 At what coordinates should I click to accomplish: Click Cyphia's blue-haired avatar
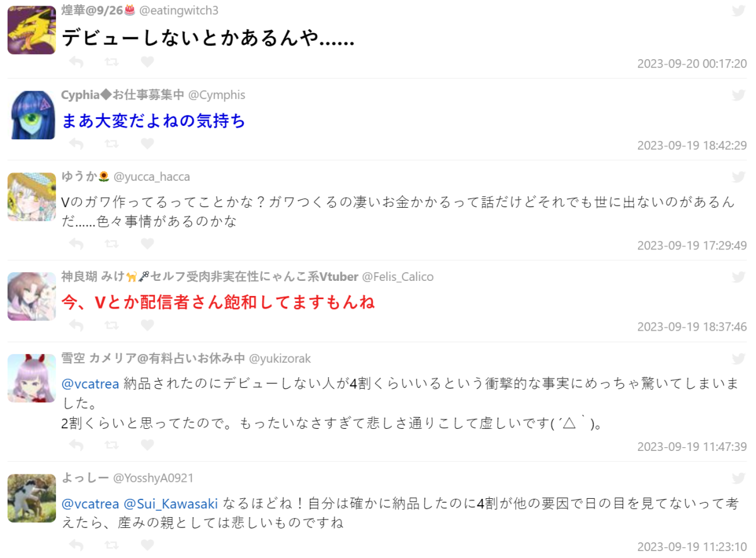[x=31, y=115]
